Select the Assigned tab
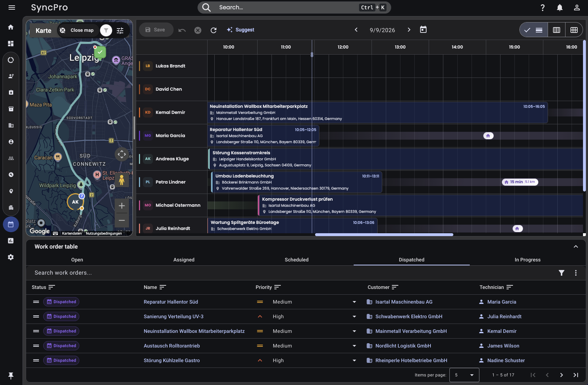 tap(184, 260)
